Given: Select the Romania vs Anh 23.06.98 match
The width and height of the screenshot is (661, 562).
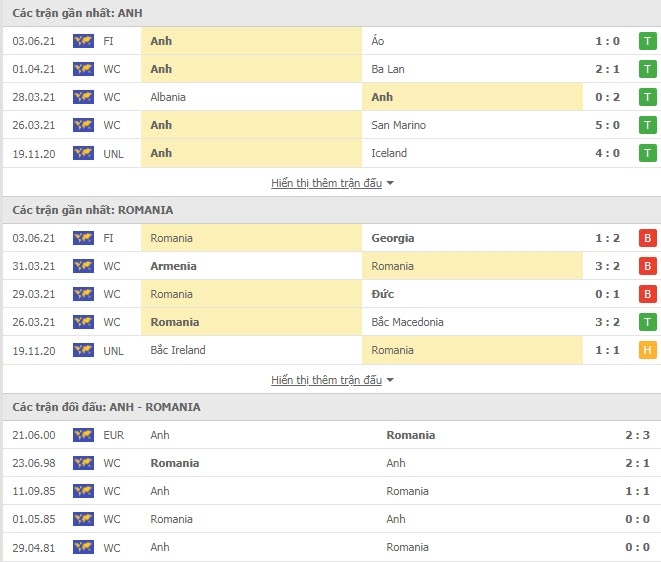Looking at the screenshot, I should (330, 463).
